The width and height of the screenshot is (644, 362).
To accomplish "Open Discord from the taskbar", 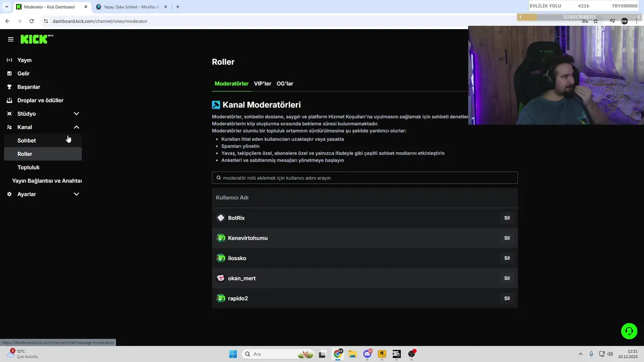I will point(367,354).
